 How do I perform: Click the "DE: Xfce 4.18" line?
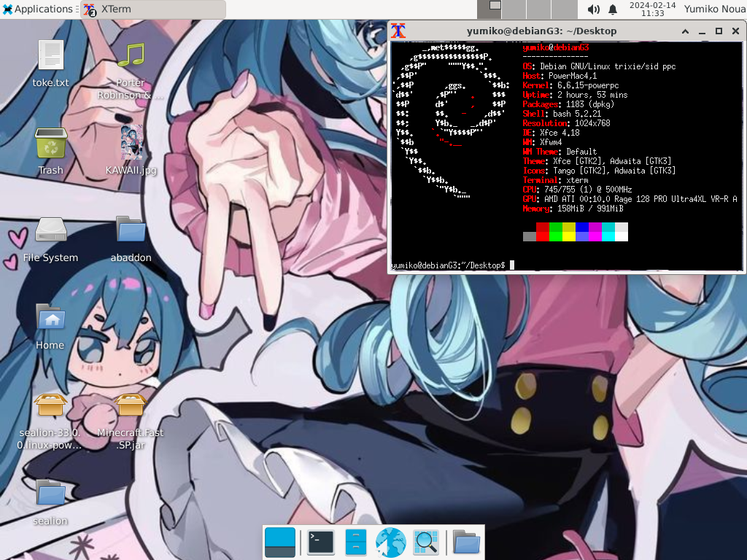pyautogui.click(x=551, y=133)
